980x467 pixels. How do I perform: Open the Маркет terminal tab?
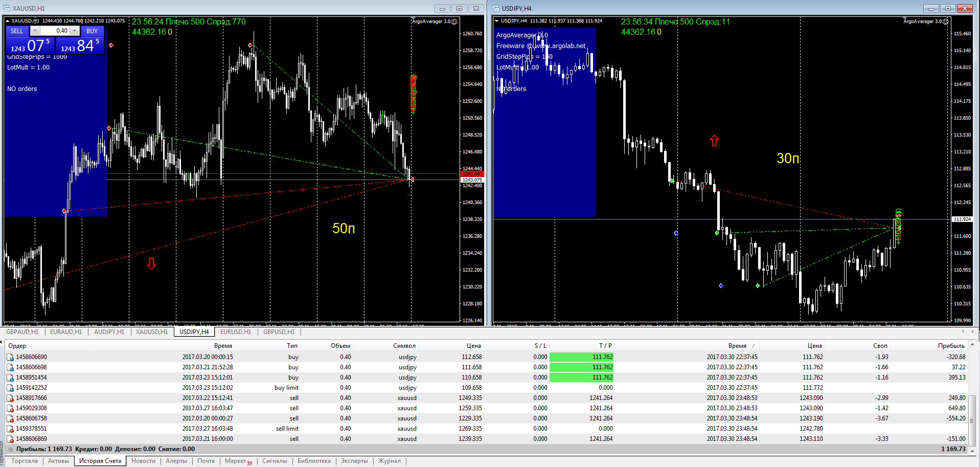click(x=238, y=461)
